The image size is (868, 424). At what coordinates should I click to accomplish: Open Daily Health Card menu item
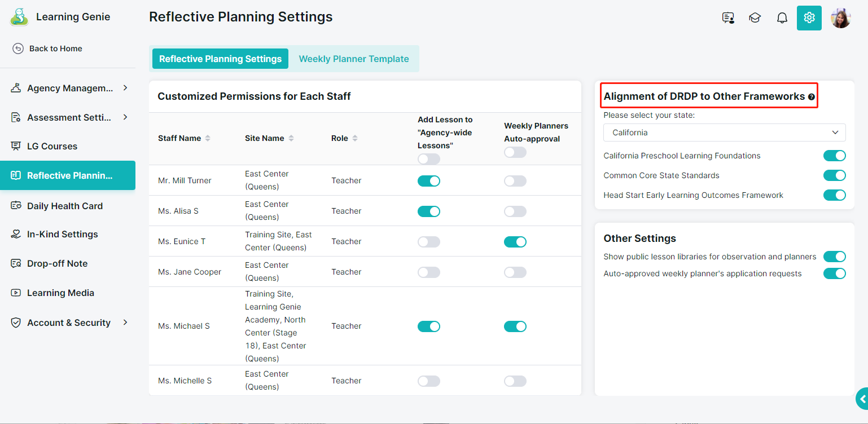(x=68, y=206)
